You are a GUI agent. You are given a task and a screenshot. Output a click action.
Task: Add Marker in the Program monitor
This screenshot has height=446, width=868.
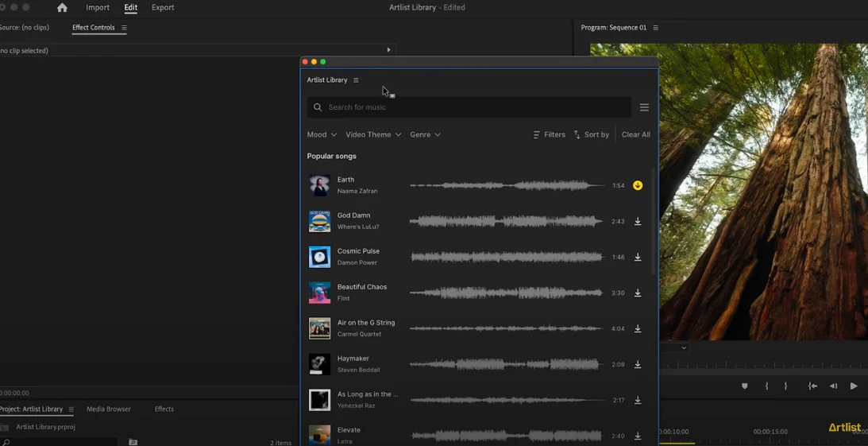click(745, 386)
